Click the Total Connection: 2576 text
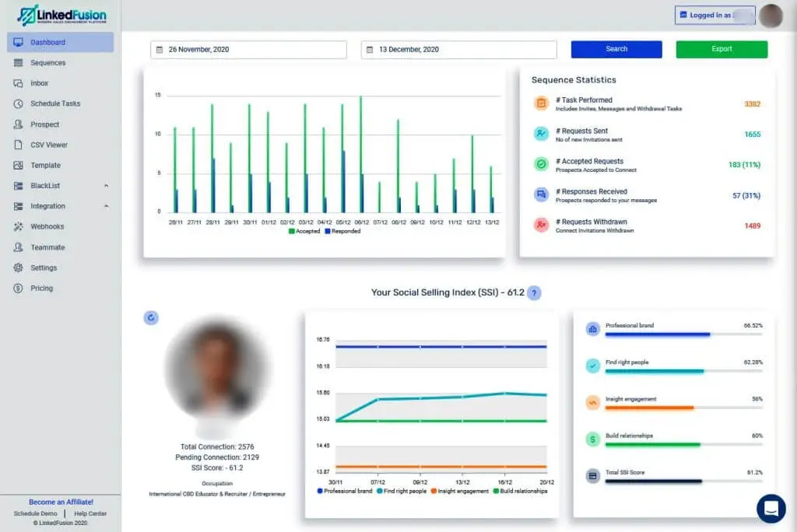This screenshot has height=532, width=797. click(217, 447)
